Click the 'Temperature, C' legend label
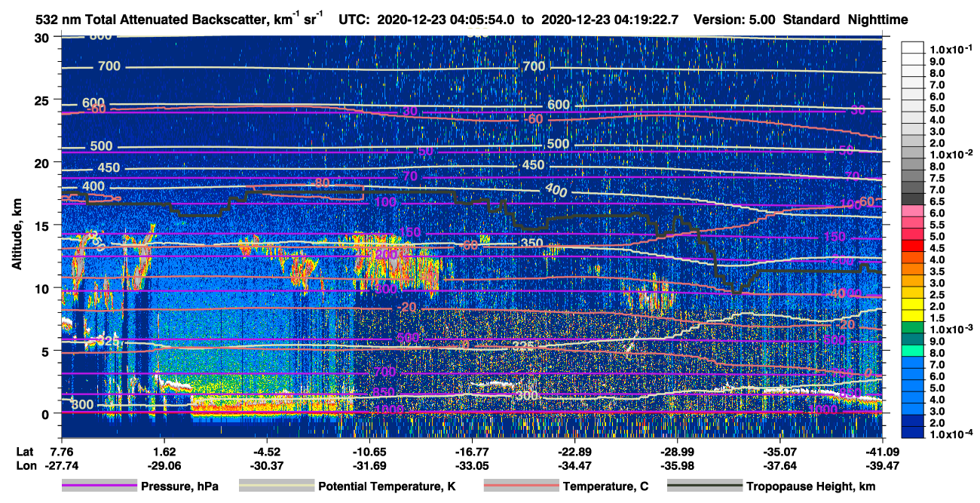 [x=605, y=487]
